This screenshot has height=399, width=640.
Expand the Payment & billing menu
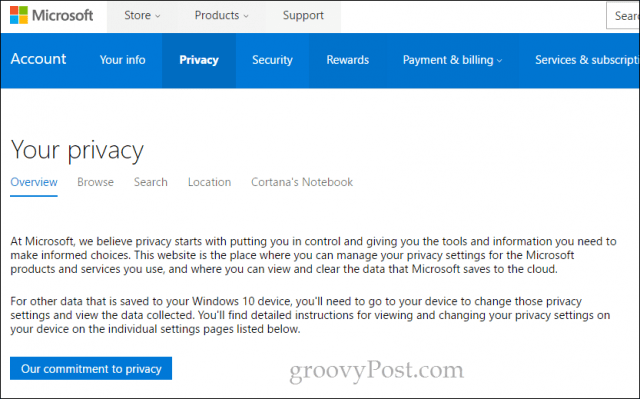[x=452, y=60]
